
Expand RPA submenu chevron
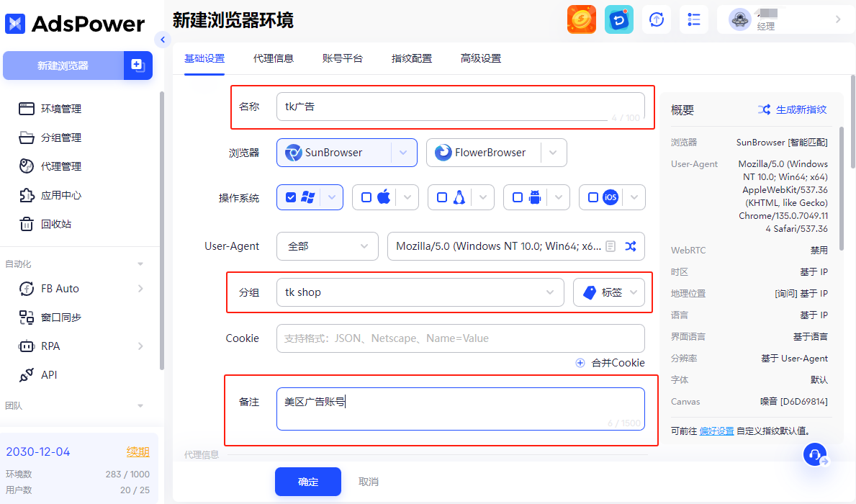point(140,346)
